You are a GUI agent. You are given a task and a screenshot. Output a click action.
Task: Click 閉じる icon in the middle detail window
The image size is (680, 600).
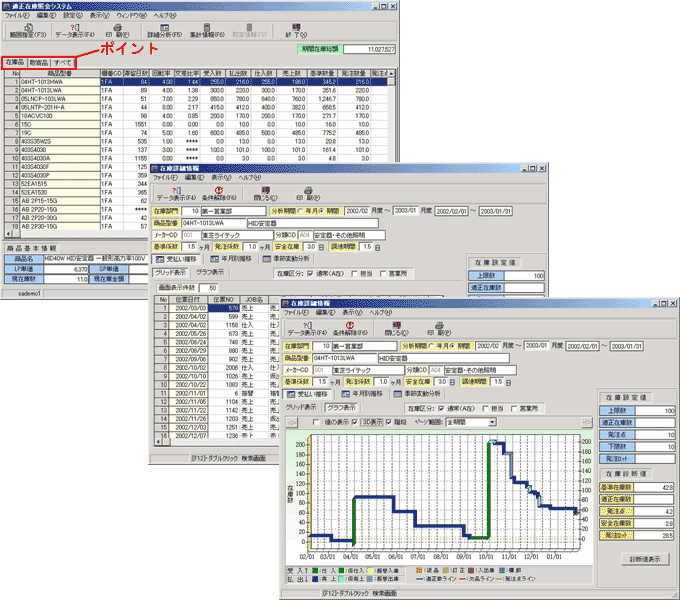265,194
